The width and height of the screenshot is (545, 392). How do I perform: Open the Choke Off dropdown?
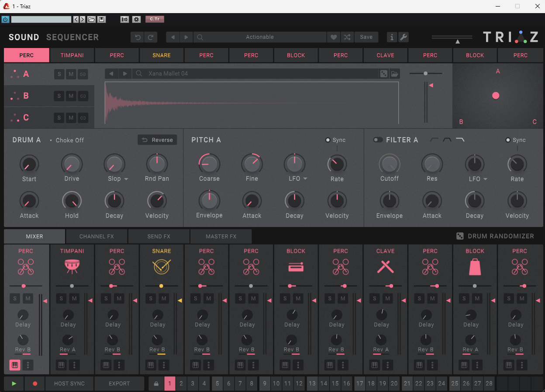(66, 140)
